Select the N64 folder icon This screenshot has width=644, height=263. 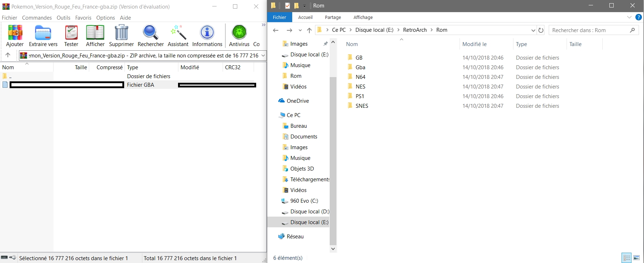point(350,77)
